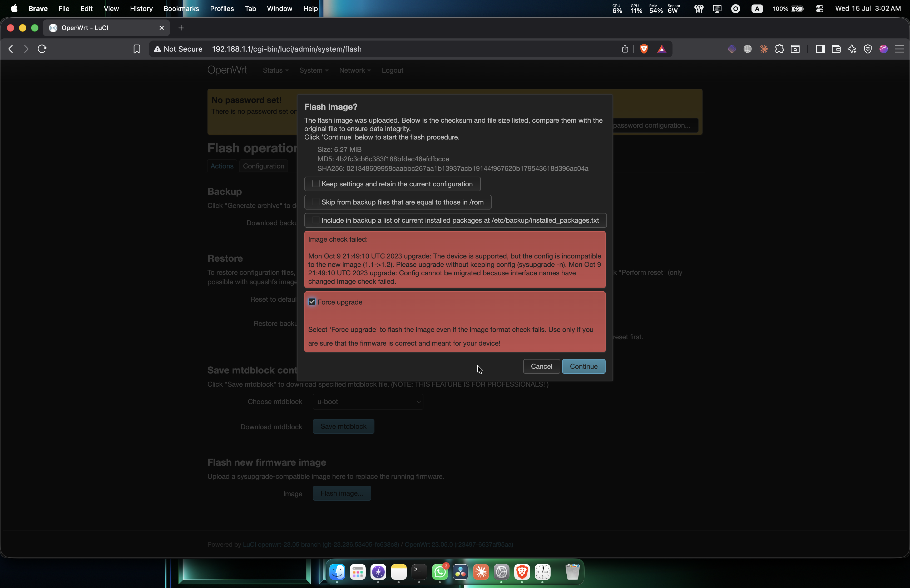The width and height of the screenshot is (910, 588).
Task: Open System Settings gear in Dock
Action: click(x=501, y=572)
